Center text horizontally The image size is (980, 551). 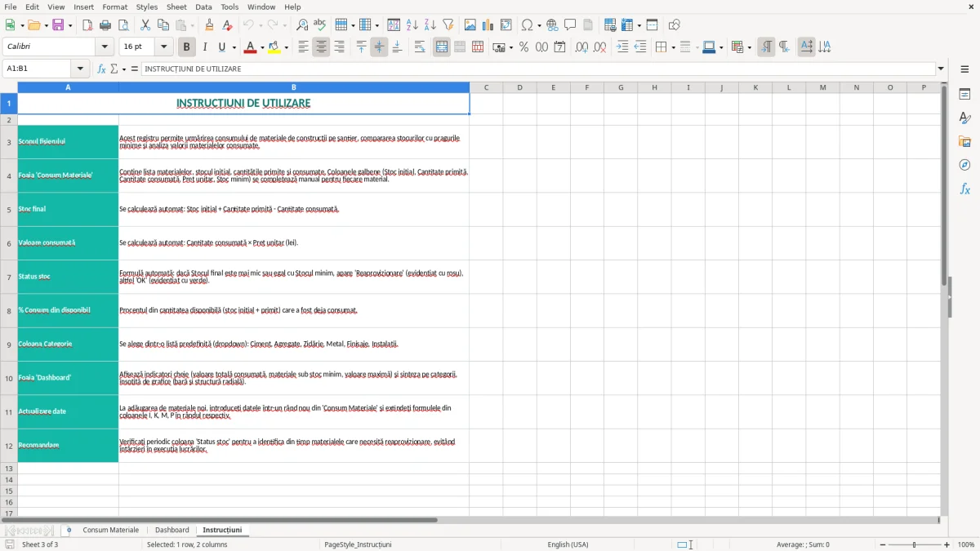[x=321, y=47]
